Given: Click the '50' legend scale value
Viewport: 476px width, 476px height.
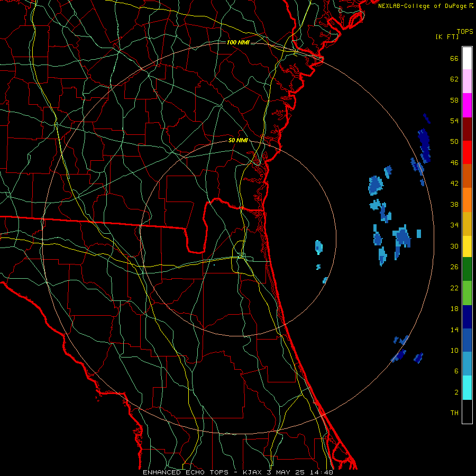Looking at the screenshot, I should click(454, 142).
